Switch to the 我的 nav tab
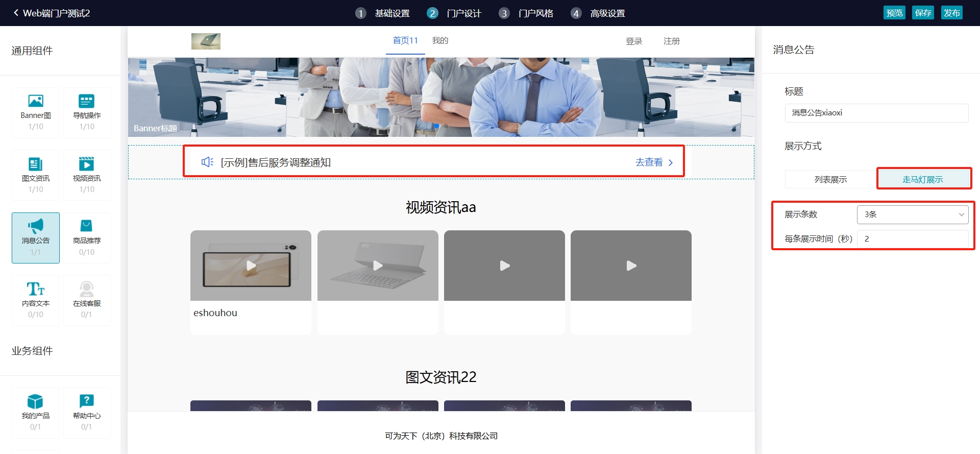This screenshot has width=980, height=454. (440, 40)
